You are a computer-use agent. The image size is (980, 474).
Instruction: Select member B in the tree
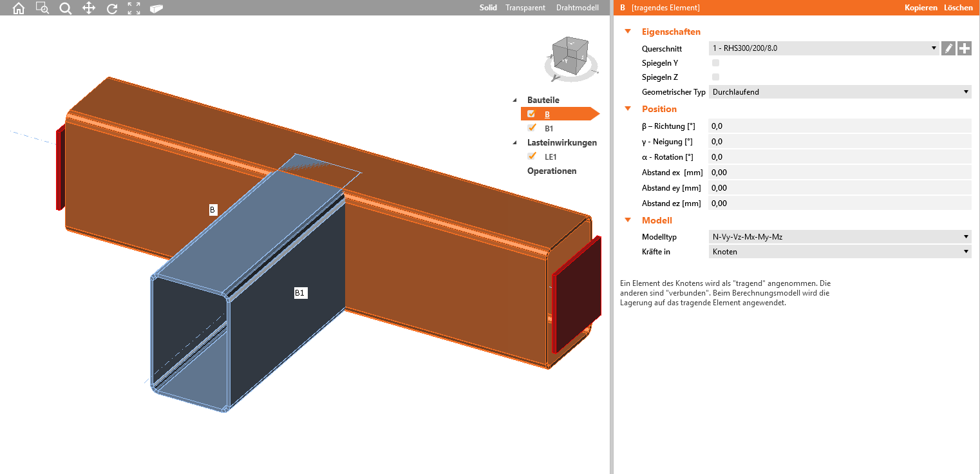pyautogui.click(x=547, y=115)
